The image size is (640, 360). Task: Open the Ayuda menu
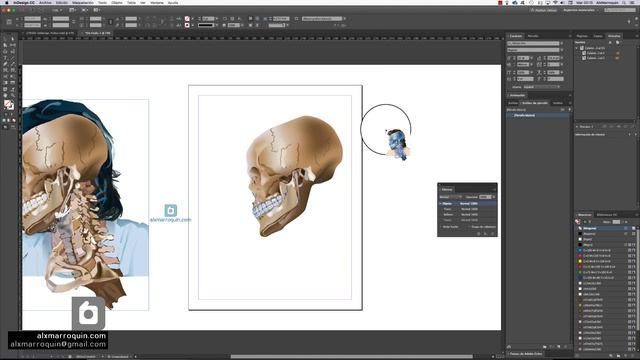173,2
